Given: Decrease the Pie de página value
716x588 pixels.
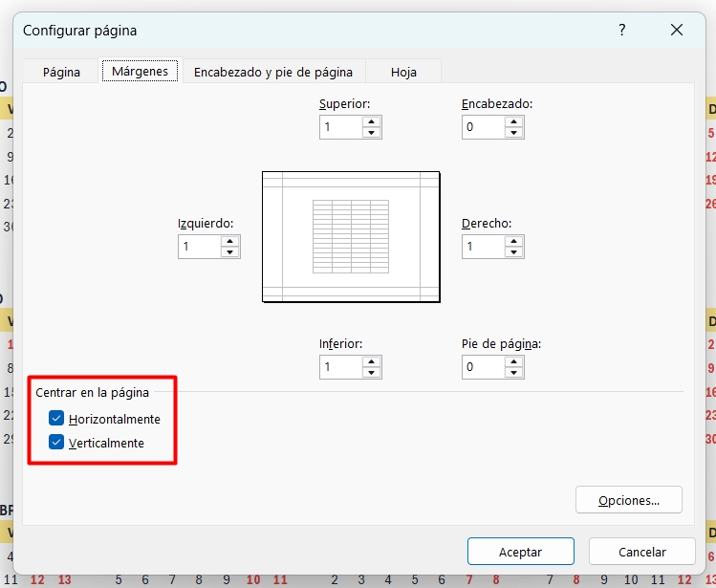Looking at the screenshot, I should click(514, 372).
